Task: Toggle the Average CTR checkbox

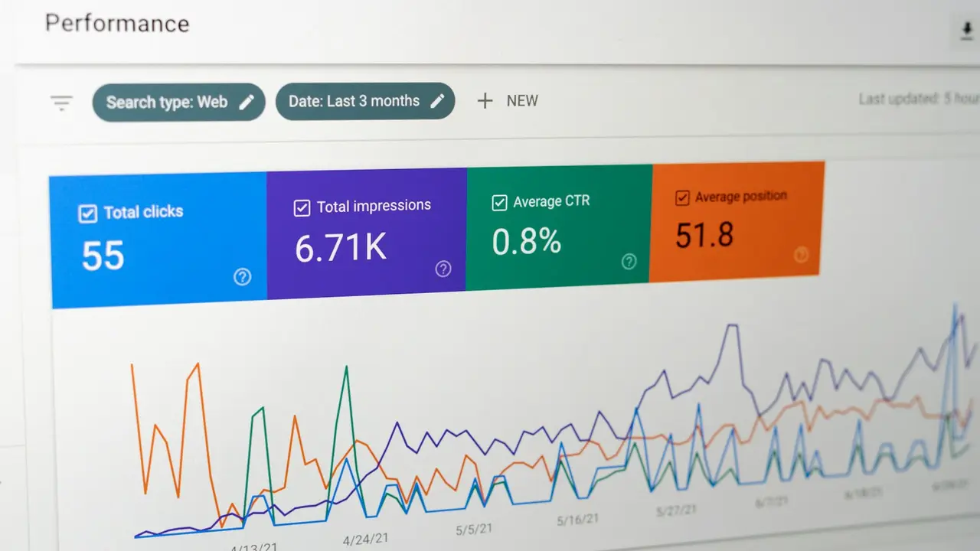Action: point(499,202)
